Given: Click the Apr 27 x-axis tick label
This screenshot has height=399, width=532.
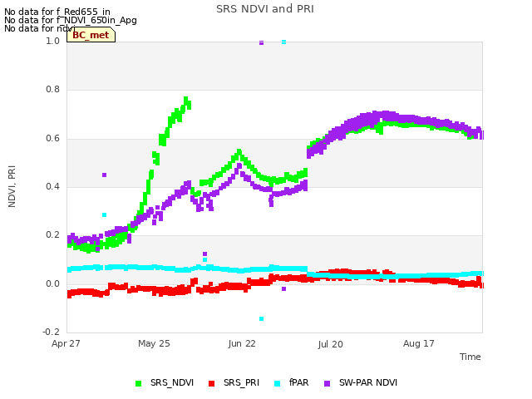Looking at the screenshot, I should click(x=66, y=343).
